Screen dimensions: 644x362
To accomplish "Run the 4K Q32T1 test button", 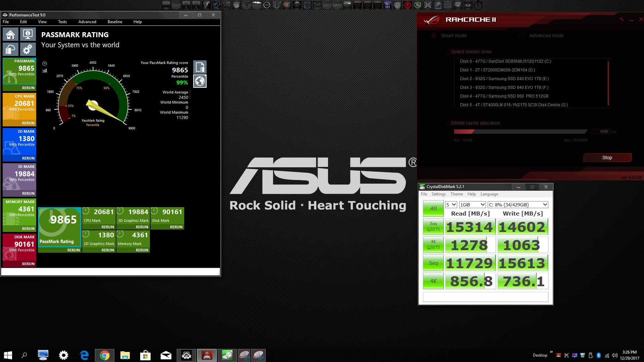I will coord(433,245).
